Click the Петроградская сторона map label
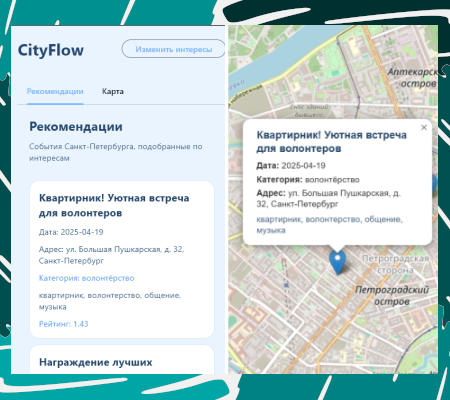This screenshot has height=400, width=450. [395, 264]
